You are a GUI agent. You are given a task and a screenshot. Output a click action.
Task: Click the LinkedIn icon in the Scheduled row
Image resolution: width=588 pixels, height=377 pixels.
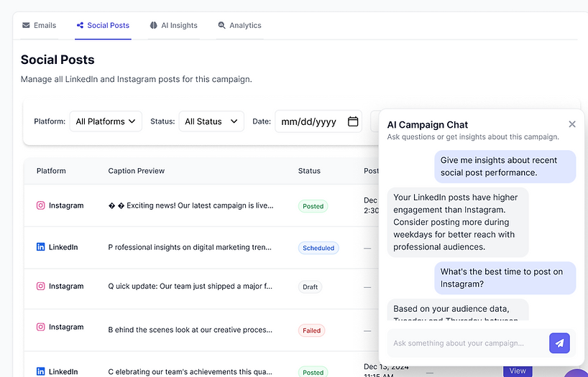tap(41, 247)
